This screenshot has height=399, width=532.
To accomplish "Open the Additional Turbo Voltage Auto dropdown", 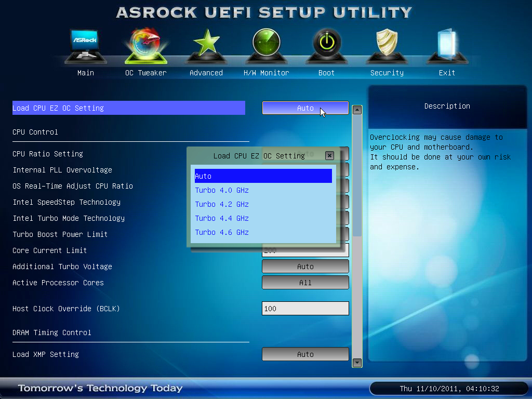I will tap(305, 267).
